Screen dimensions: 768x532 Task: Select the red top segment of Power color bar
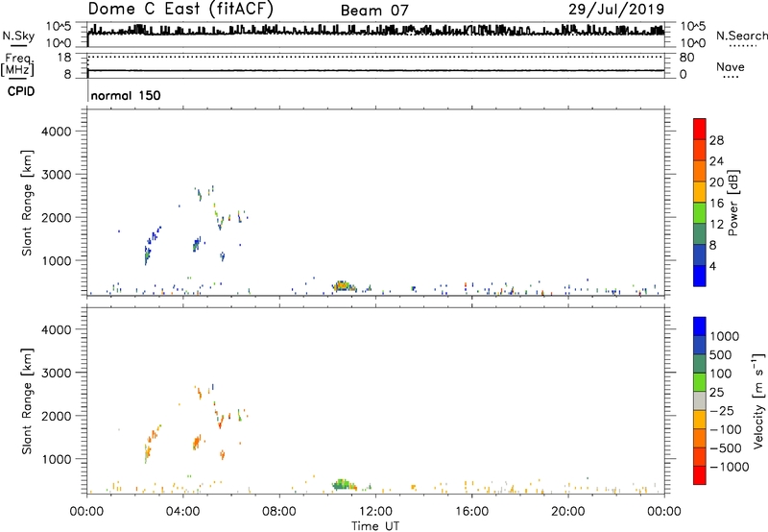click(700, 129)
